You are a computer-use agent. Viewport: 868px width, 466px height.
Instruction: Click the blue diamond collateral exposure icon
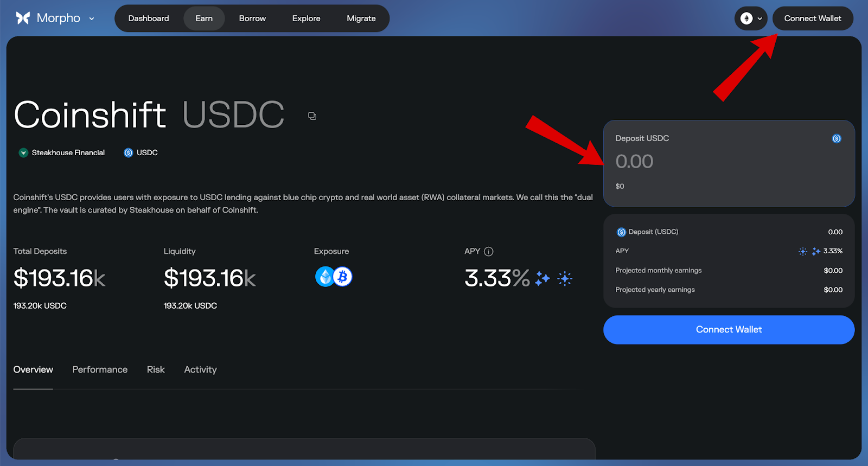pos(325,277)
